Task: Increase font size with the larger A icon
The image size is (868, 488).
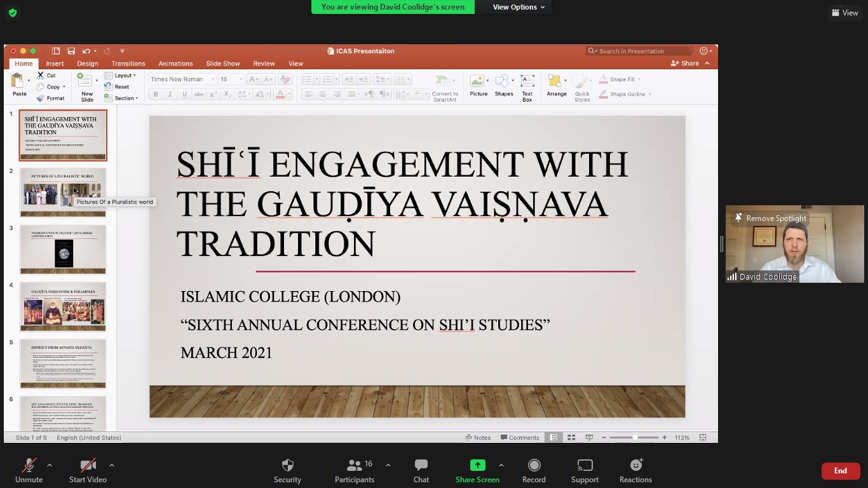Action: pyautogui.click(x=254, y=79)
